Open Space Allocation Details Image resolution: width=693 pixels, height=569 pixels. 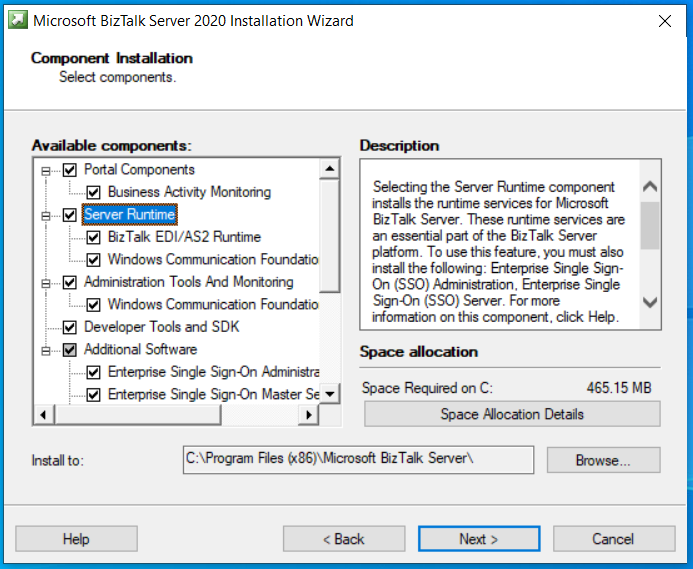[512, 414]
